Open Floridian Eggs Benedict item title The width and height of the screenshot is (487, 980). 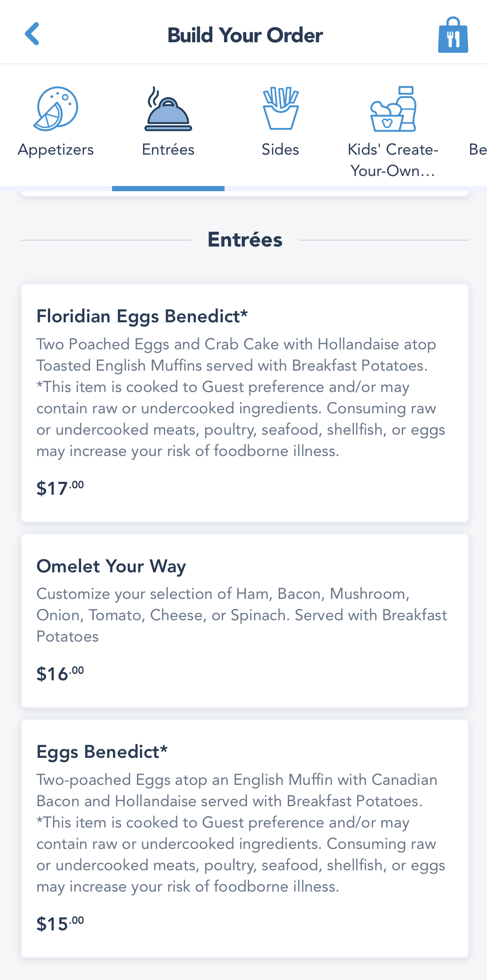pos(142,317)
